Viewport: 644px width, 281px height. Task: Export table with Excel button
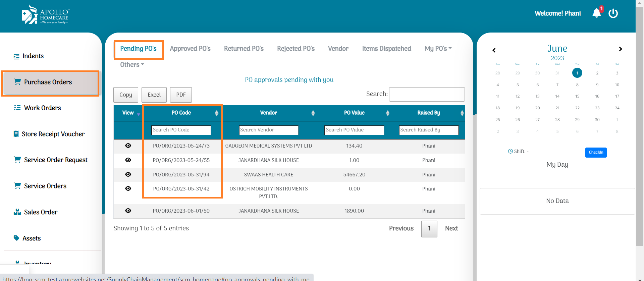[154, 95]
